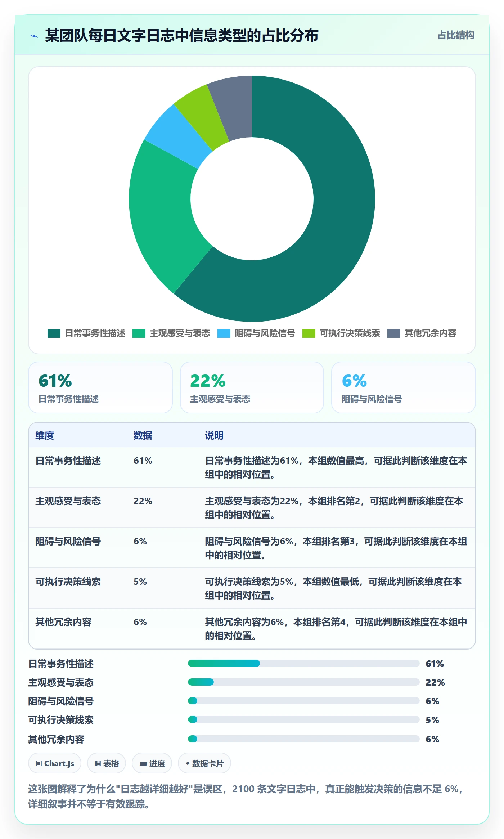
Task: Click the 61% value beside first progress bar
Action: coord(435,664)
